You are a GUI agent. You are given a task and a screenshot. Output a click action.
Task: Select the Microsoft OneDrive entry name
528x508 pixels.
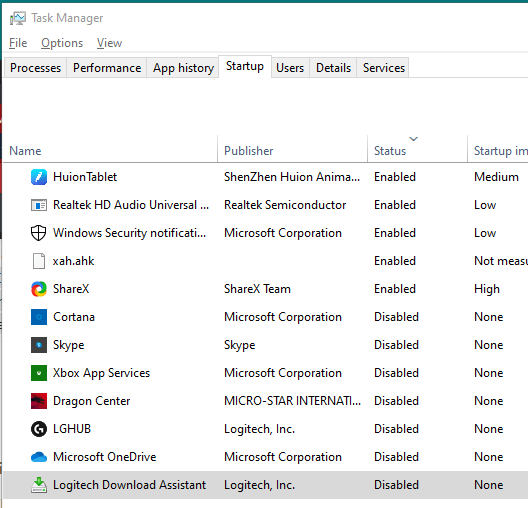tap(104, 457)
